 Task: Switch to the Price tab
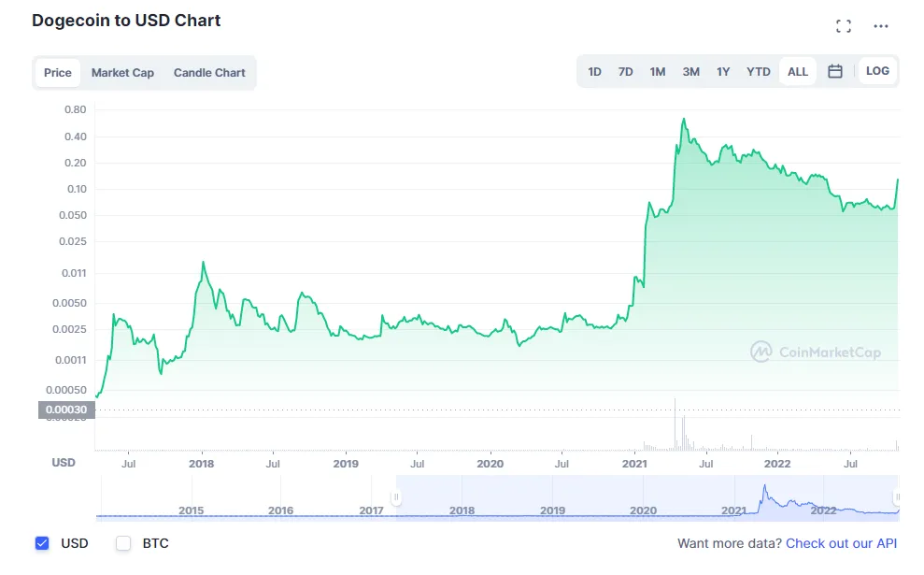coord(58,73)
